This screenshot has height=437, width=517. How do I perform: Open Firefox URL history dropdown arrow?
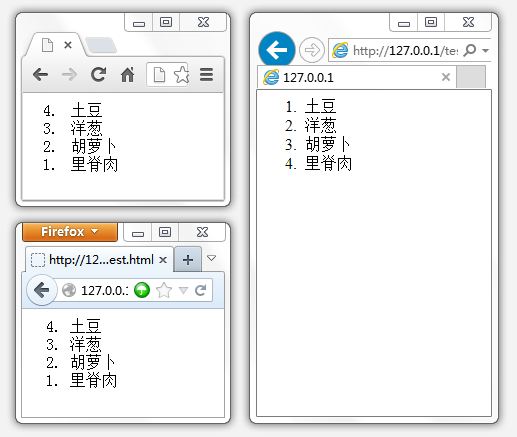[183, 290]
